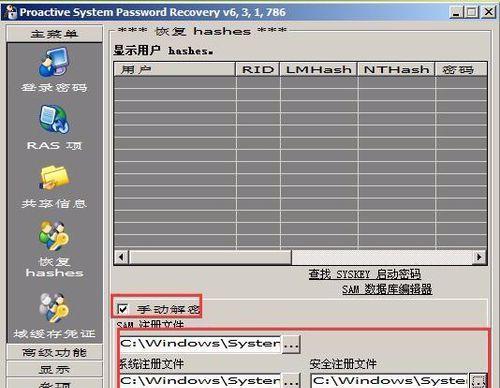
Task: Browse for the 安全注册文件 path
Action: 478,381
